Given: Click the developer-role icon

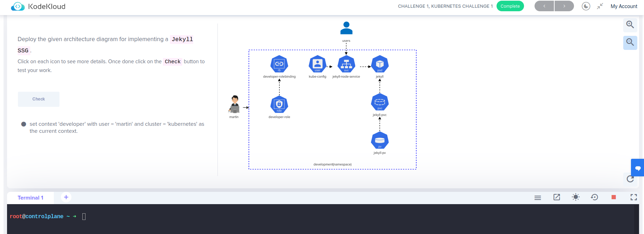Looking at the screenshot, I should 279,105.
